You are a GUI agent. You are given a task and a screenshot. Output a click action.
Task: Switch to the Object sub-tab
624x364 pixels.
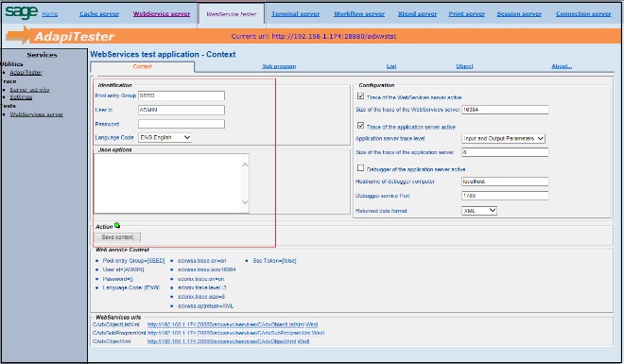click(x=464, y=66)
